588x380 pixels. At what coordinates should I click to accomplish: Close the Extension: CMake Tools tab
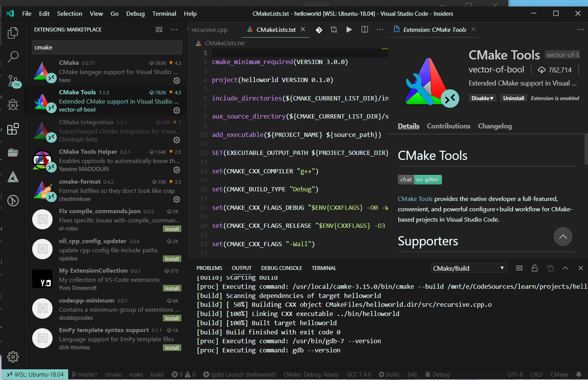pos(473,29)
